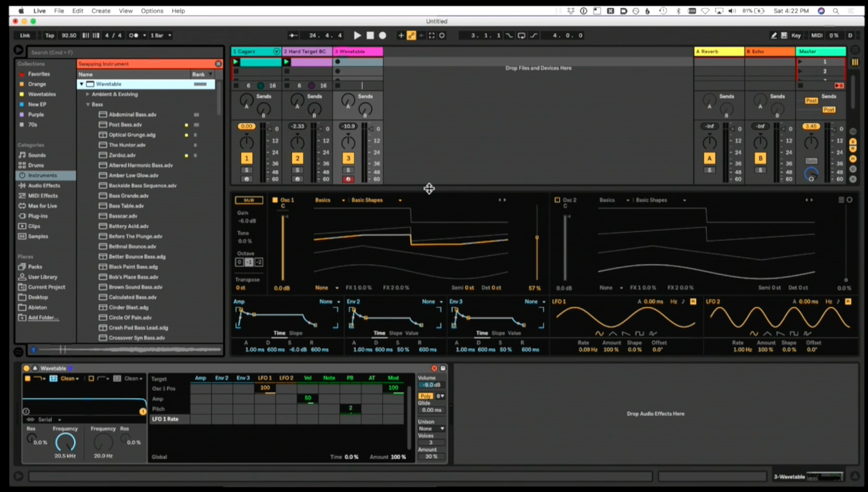
Task: Enable Draw Mode pencil icon
Action: pos(774,35)
